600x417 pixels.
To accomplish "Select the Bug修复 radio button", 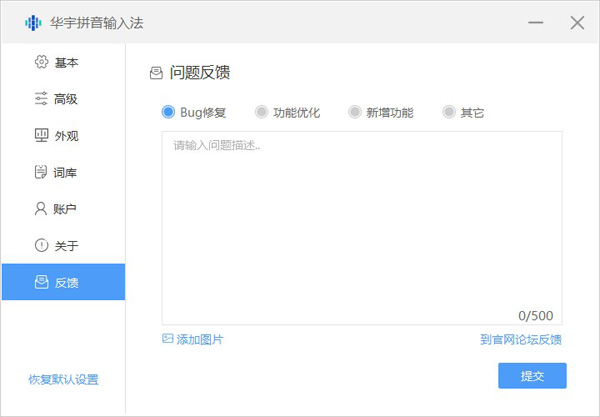I will tap(168, 112).
